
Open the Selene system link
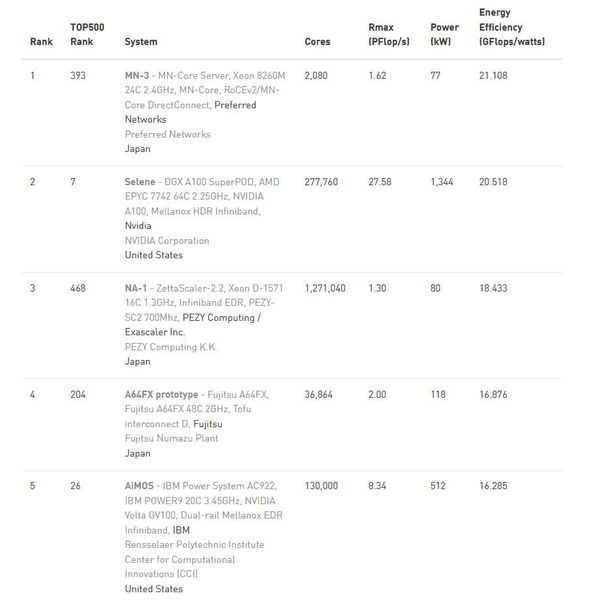click(140, 182)
